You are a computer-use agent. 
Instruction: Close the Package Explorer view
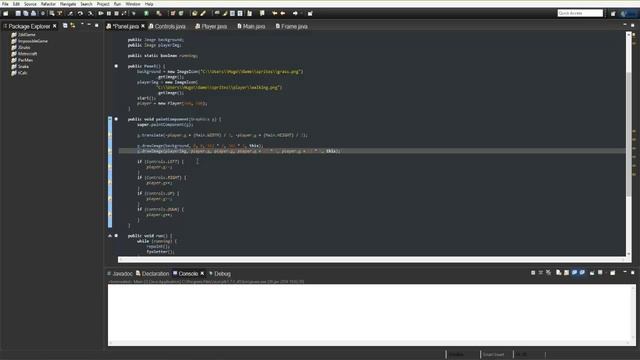click(x=55, y=26)
